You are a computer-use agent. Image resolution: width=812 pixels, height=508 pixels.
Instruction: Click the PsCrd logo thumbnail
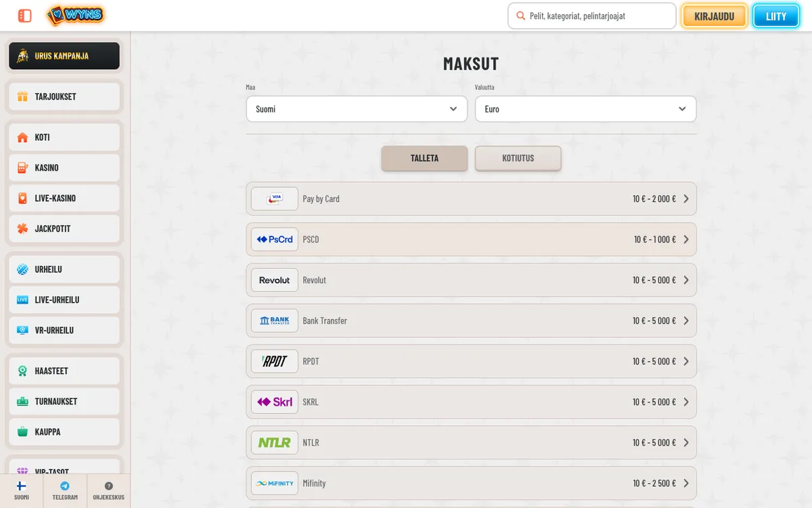275,239
